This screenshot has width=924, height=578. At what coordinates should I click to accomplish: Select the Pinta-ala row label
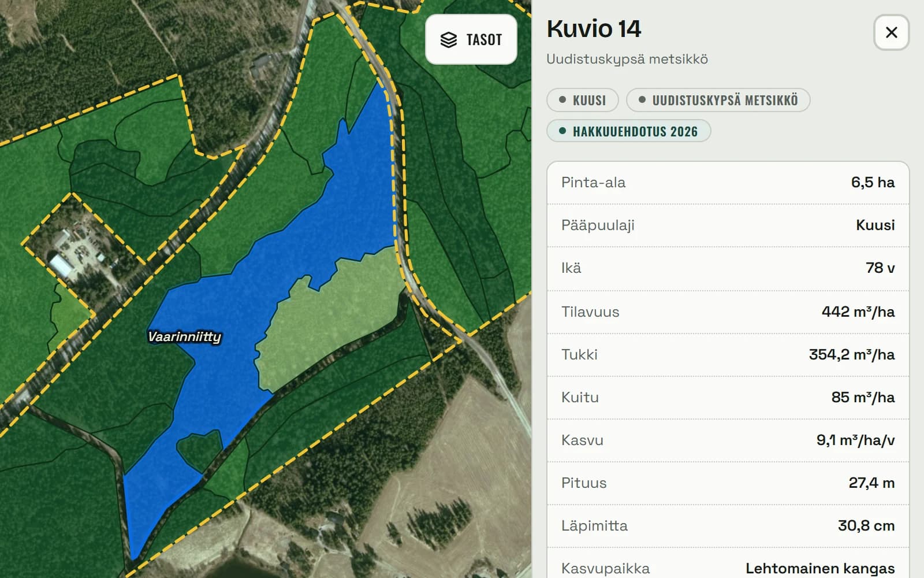[593, 183]
